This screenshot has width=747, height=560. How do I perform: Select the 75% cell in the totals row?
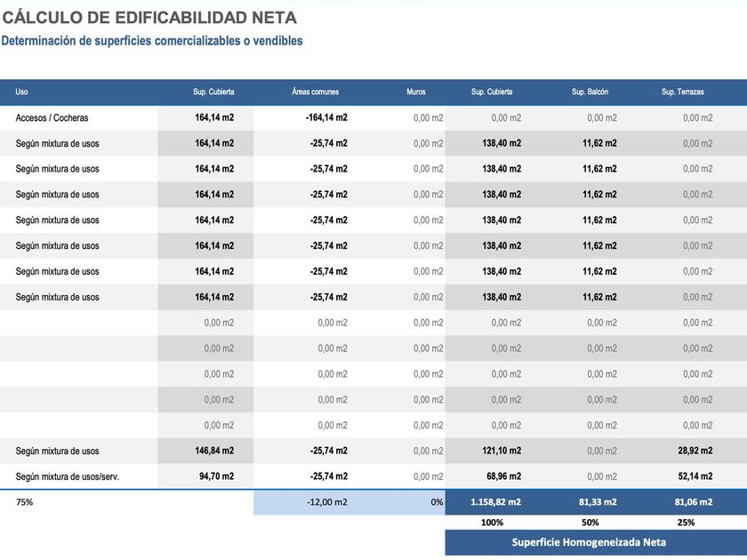tap(24, 502)
